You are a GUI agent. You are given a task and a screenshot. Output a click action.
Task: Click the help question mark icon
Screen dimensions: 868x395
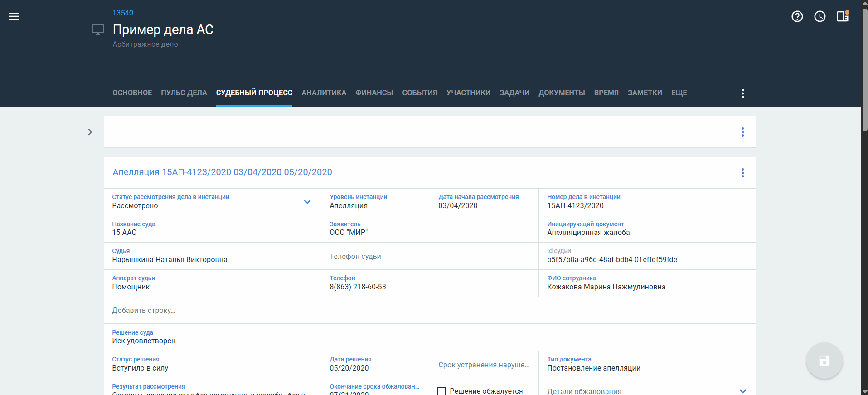(x=797, y=17)
